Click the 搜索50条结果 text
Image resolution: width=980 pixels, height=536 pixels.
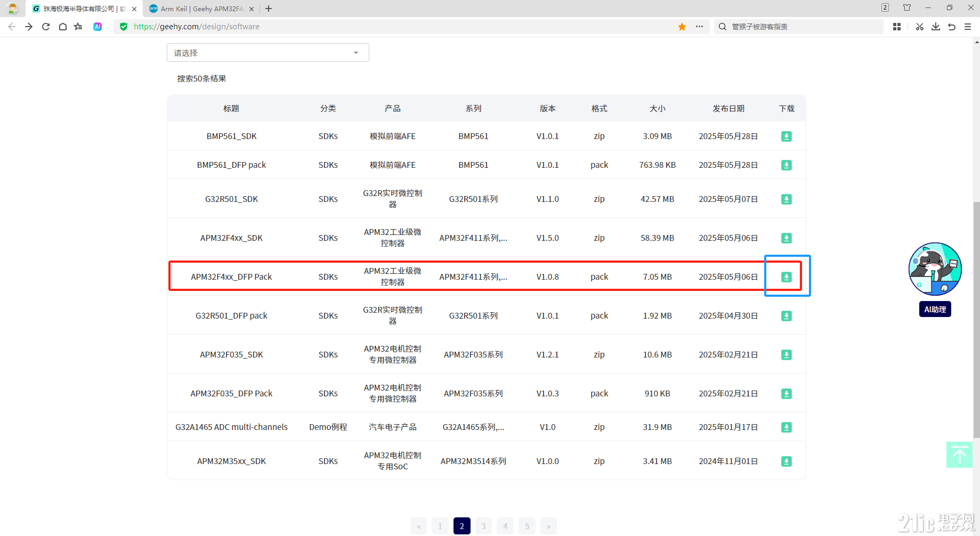(202, 78)
